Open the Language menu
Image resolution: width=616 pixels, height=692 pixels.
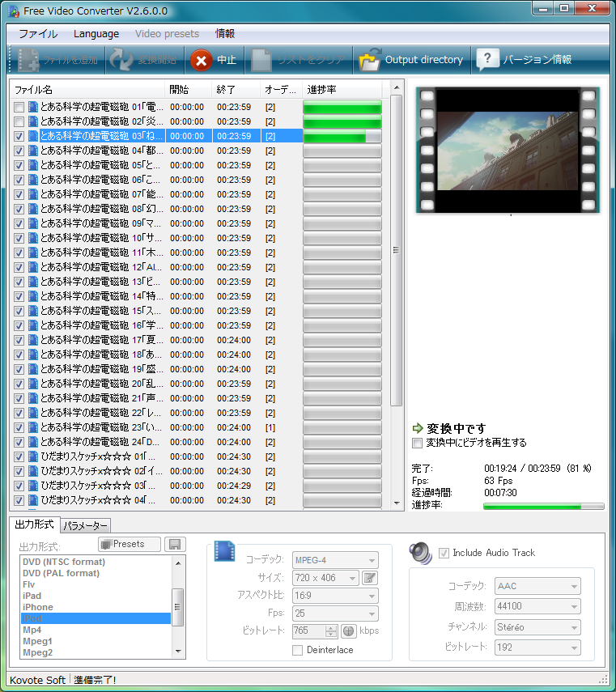coord(96,34)
